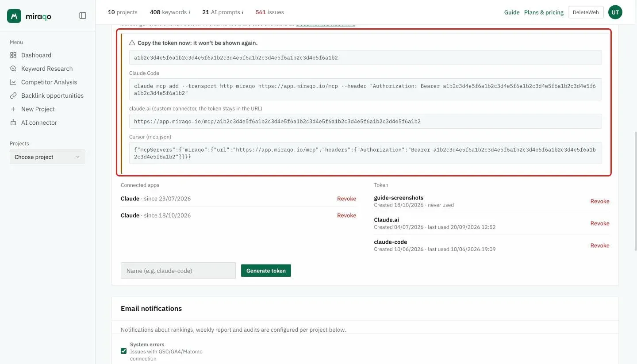The image size is (637, 364).
Task: Open Competitor Analysis in the sidebar
Action: 49,82
